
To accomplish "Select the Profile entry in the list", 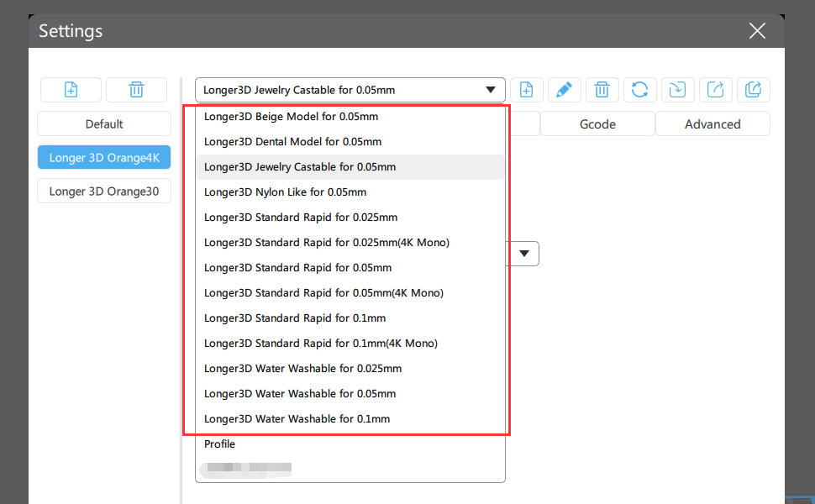I will 350,444.
